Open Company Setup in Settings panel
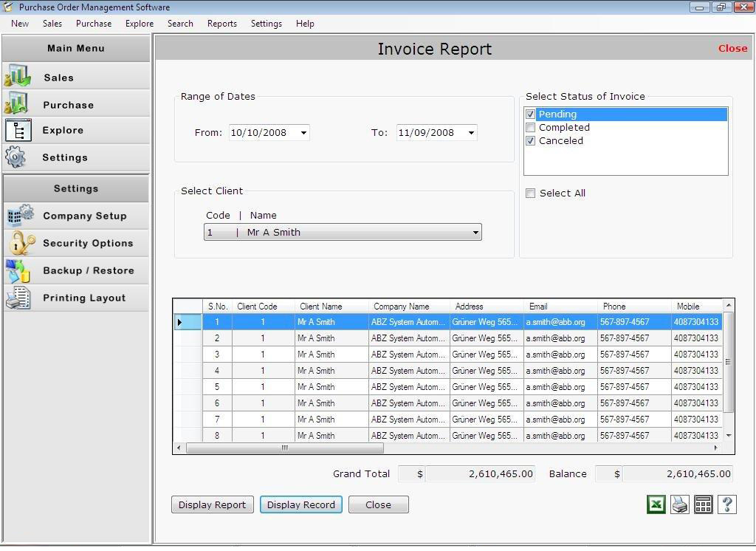756x551 pixels. [x=84, y=216]
